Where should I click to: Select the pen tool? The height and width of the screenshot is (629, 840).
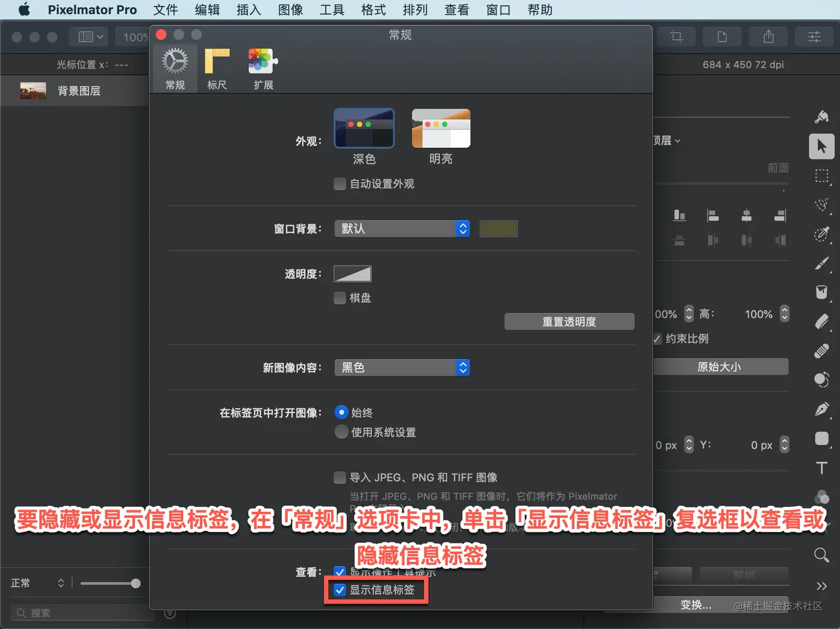tap(822, 410)
